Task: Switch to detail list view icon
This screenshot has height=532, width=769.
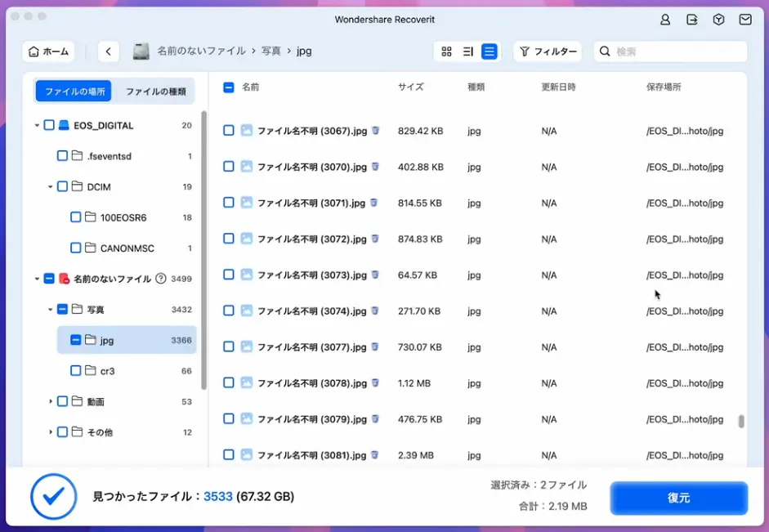Action: [x=468, y=51]
